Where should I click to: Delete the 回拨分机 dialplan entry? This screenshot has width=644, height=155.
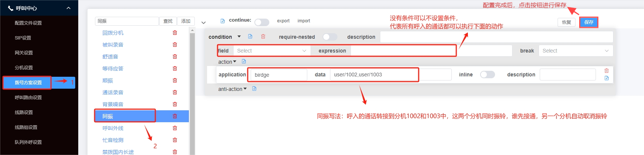coord(175,33)
